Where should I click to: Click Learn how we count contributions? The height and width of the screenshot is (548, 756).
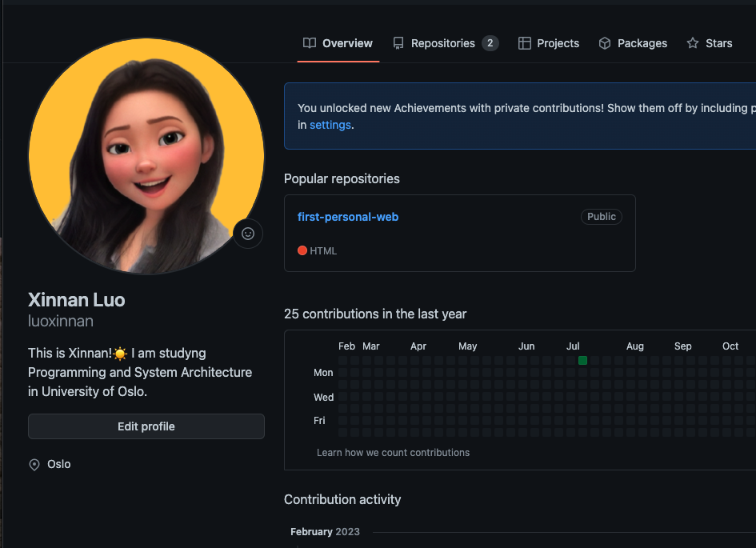click(x=393, y=453)
